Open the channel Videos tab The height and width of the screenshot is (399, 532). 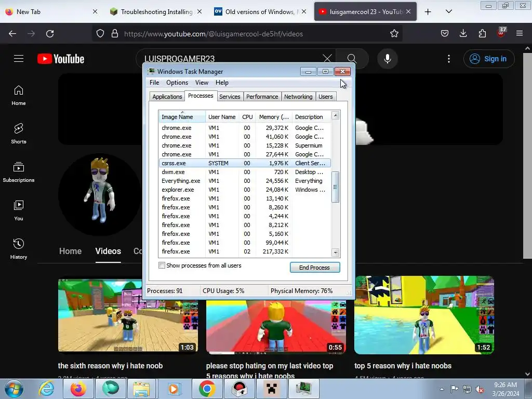pyautogui.click(x=108, y=251)
